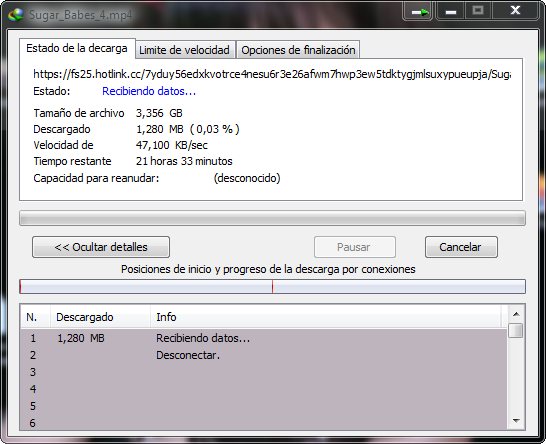
Task: Select connection row 2 Desconectar
Action: (x=264, y=355)
